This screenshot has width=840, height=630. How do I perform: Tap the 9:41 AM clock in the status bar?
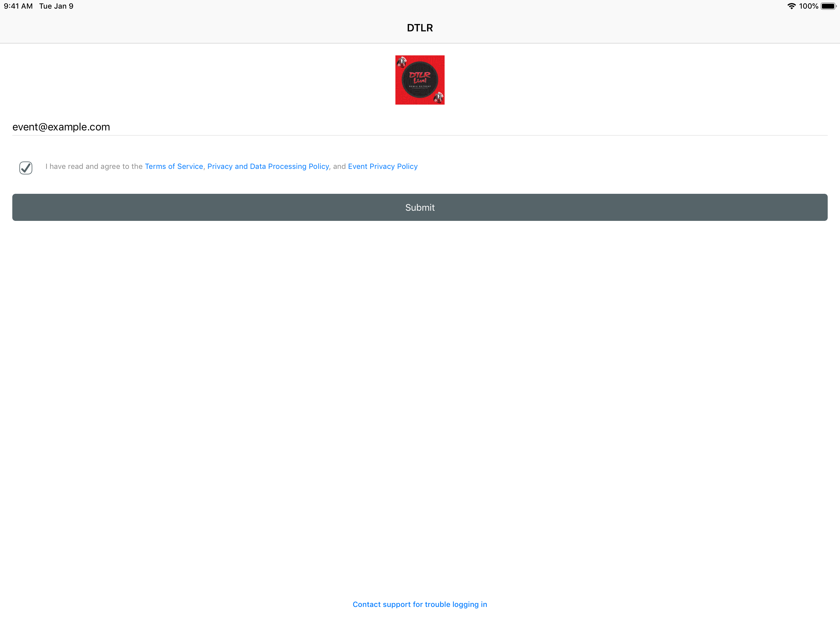(18, 6)
